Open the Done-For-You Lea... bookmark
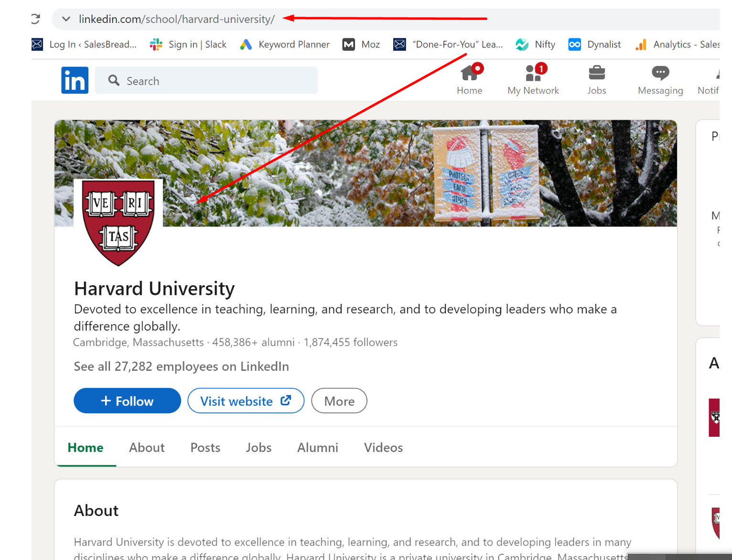732x560 pixels. coord(448,44)
